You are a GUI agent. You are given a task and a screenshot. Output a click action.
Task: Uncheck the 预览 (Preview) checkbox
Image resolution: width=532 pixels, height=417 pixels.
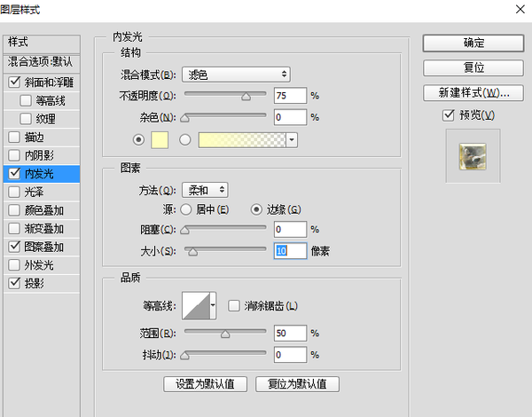[450, 115]
